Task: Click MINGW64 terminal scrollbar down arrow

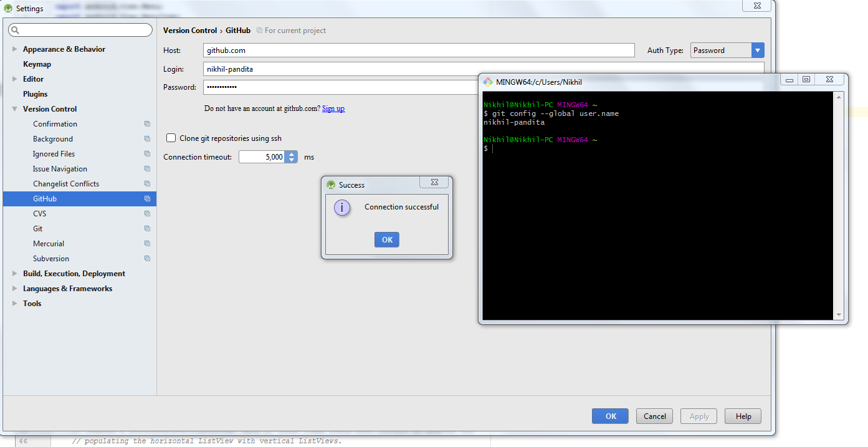Action: click(x=839, y=315)
